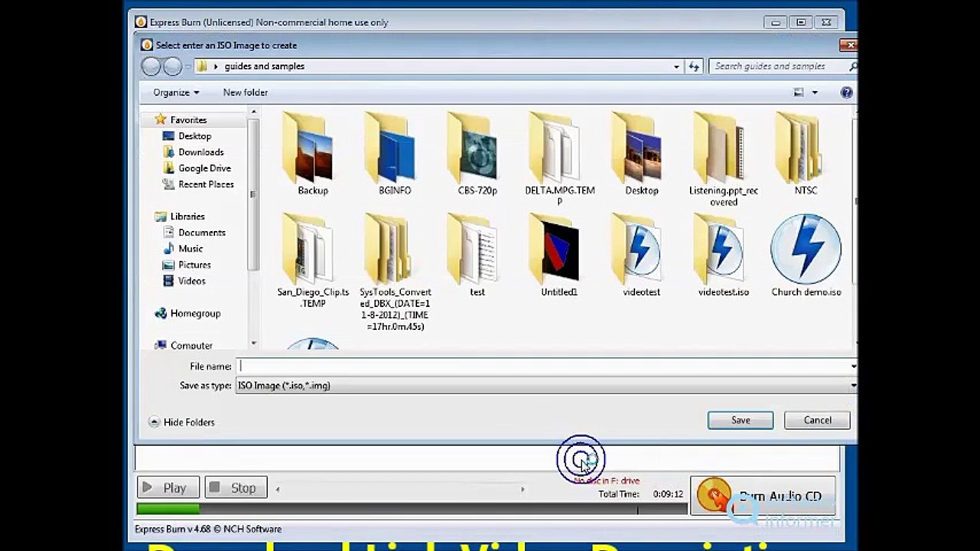Open the Help question mark icon
The image size is (980, 551).
tap(846, 93)
